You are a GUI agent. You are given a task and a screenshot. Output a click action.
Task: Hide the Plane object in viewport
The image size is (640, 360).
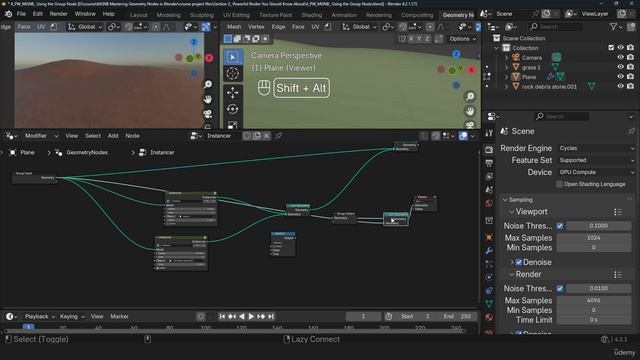click(x=620, y=77)
